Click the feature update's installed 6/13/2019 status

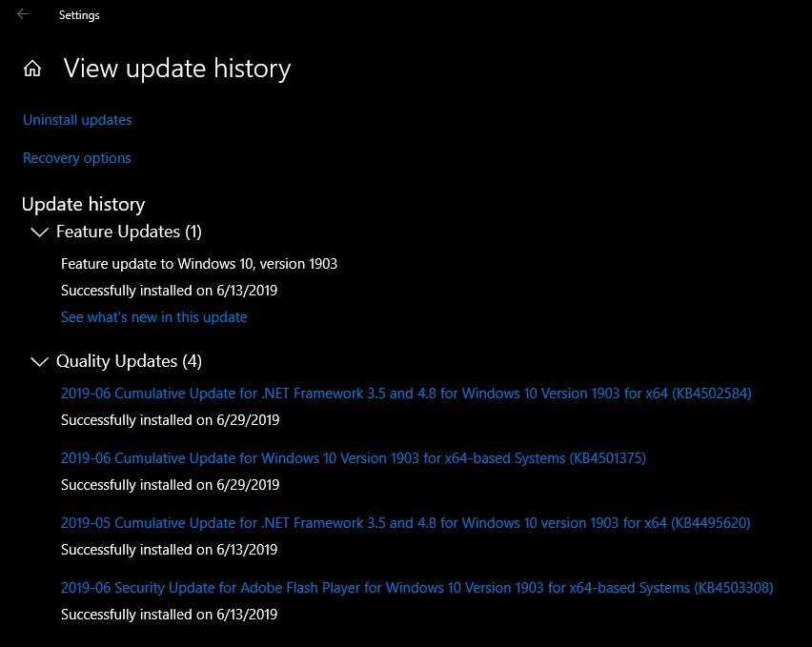pyautogui.click(x=169, y=291)
